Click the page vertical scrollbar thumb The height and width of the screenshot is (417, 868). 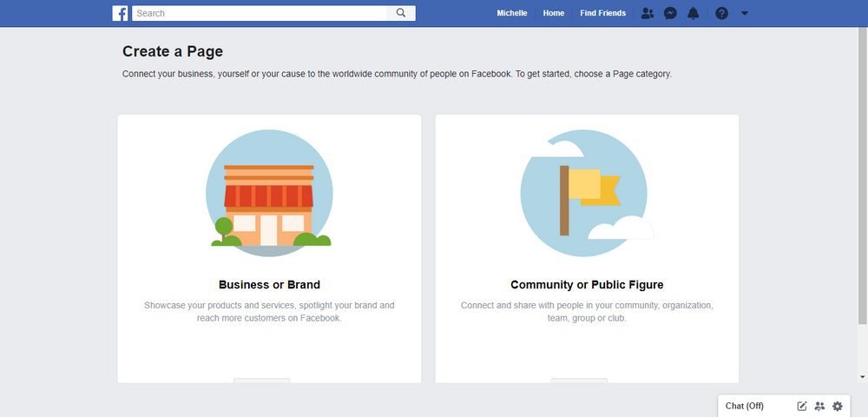[x=863, y=176]
